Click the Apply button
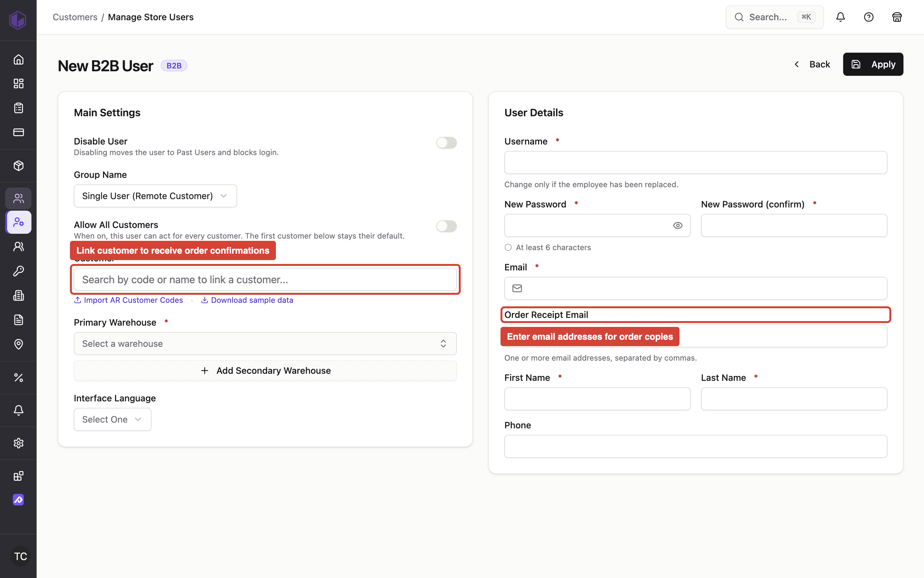 tap(873, 64)
